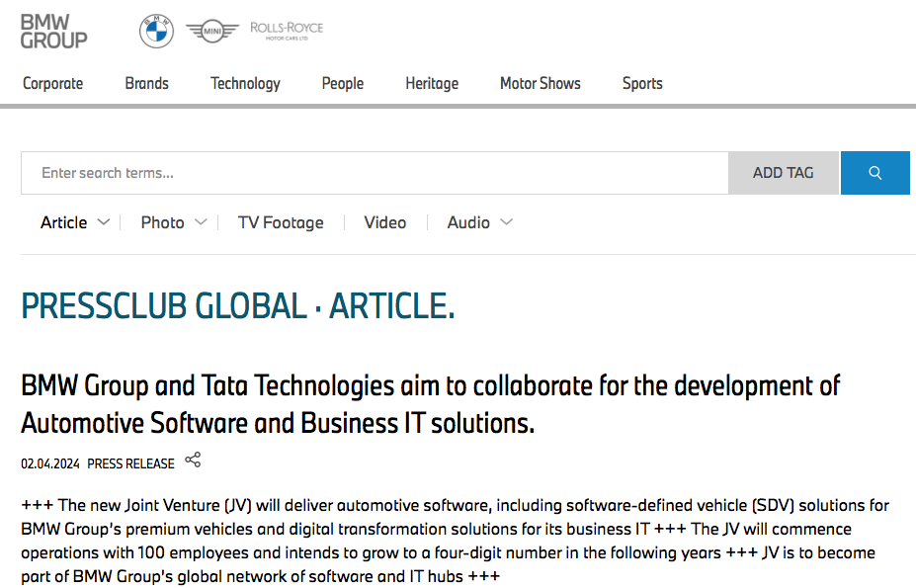Open the Technology menu
The height and width of the screenshot is (588, 916).
coord(245,84)
